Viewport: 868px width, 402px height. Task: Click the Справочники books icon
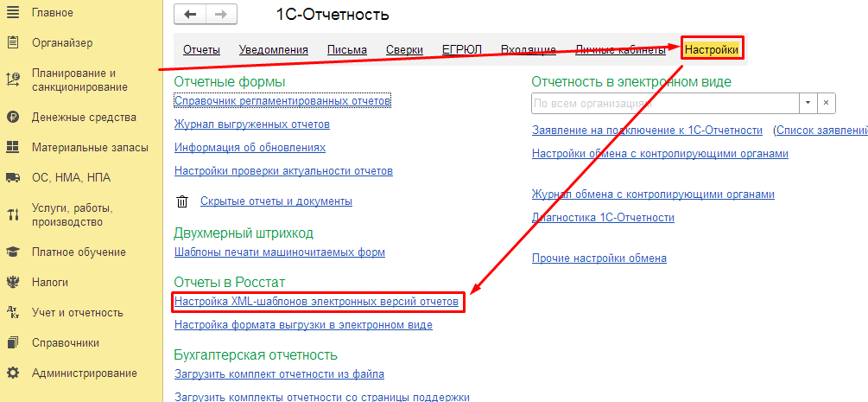pos(12,342)
